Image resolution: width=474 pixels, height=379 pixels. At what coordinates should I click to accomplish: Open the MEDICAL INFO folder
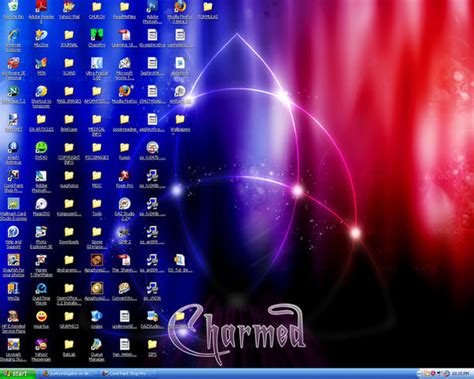(x=97, y=125)
